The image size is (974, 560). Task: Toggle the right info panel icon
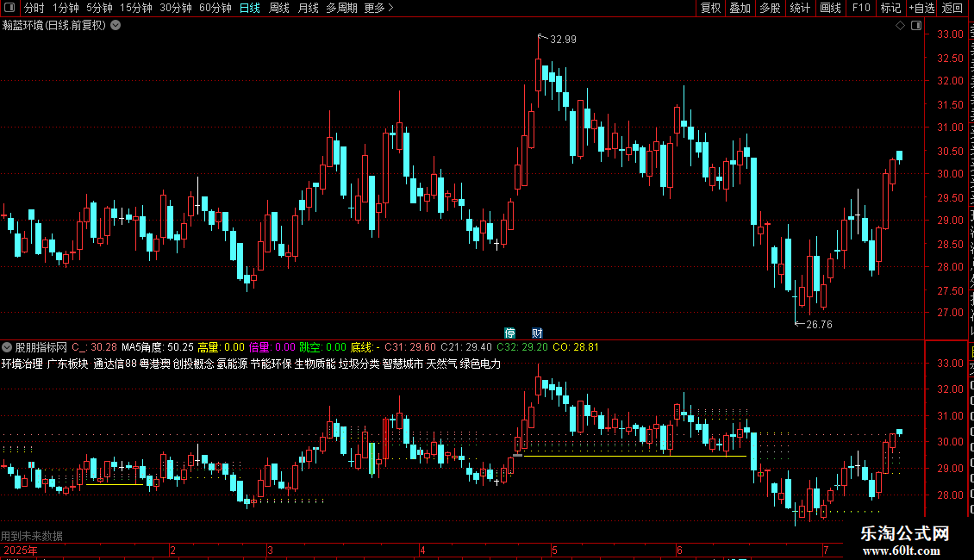pos(916,26)
